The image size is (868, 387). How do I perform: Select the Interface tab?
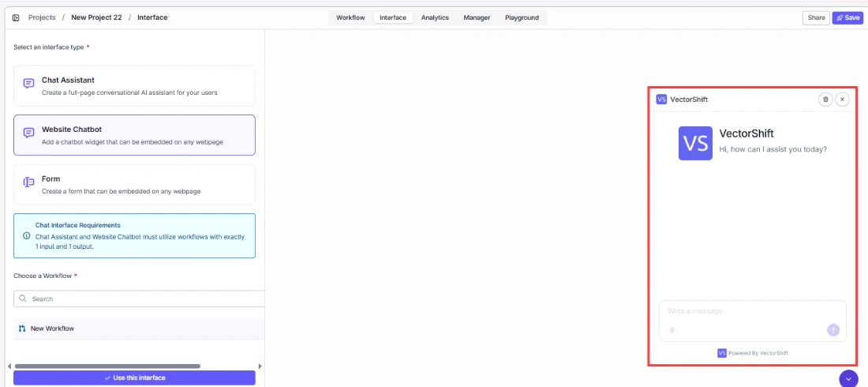pos(393,17)
